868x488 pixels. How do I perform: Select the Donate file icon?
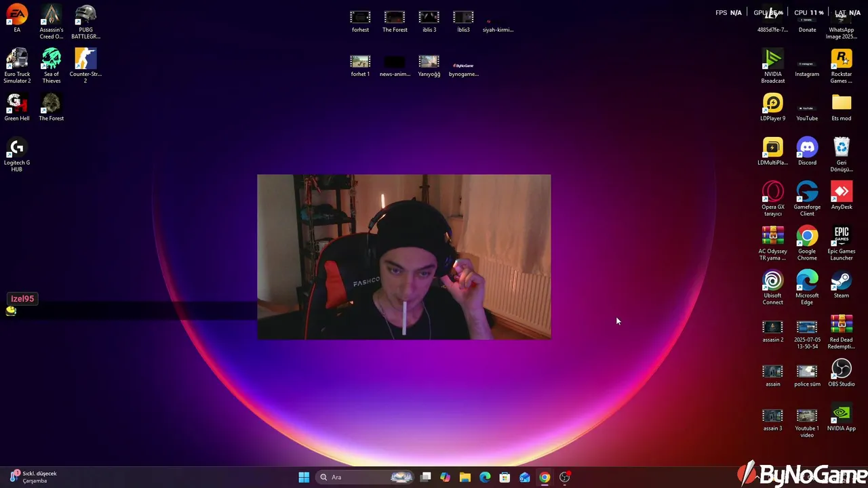(x=807, y=19)
